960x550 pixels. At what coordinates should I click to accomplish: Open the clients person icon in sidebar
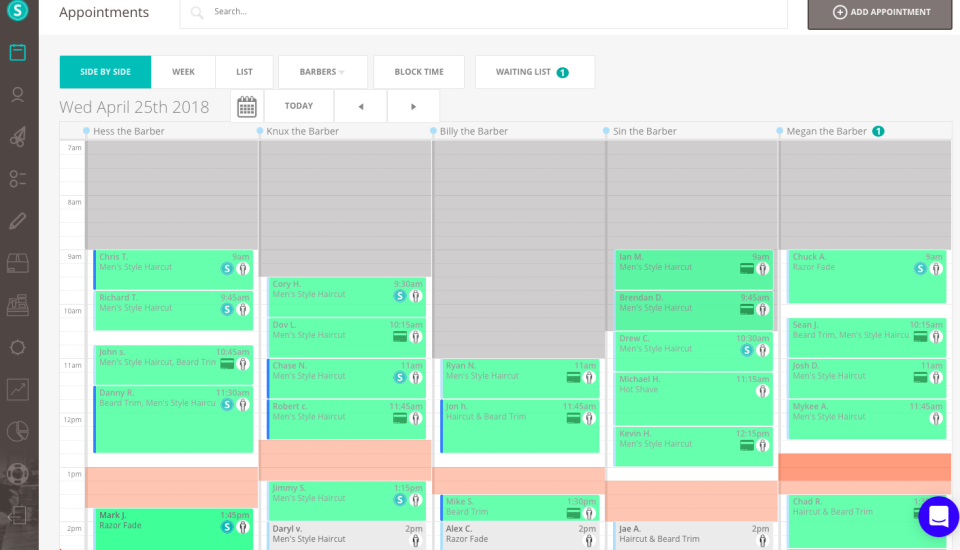click(x=18, y=95)
